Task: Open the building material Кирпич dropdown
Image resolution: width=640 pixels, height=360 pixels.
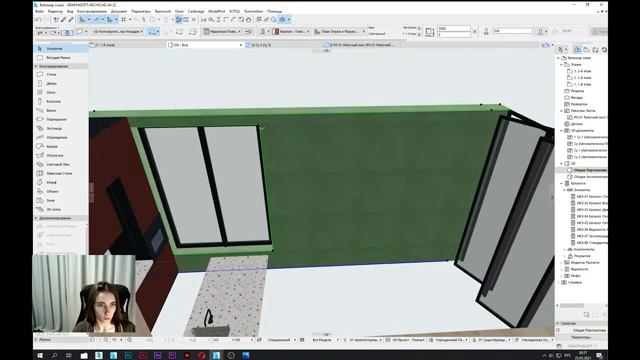Action: (291, 31)
